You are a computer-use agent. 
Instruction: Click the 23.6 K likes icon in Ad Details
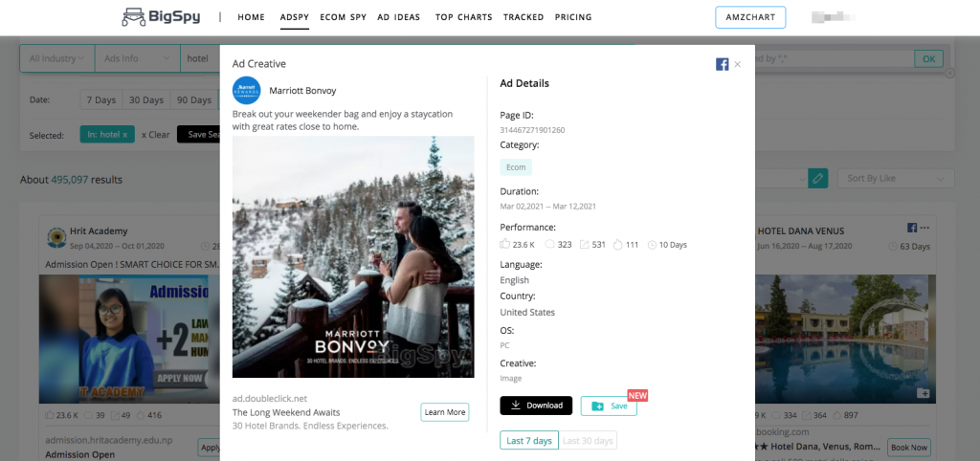point(505,244)
